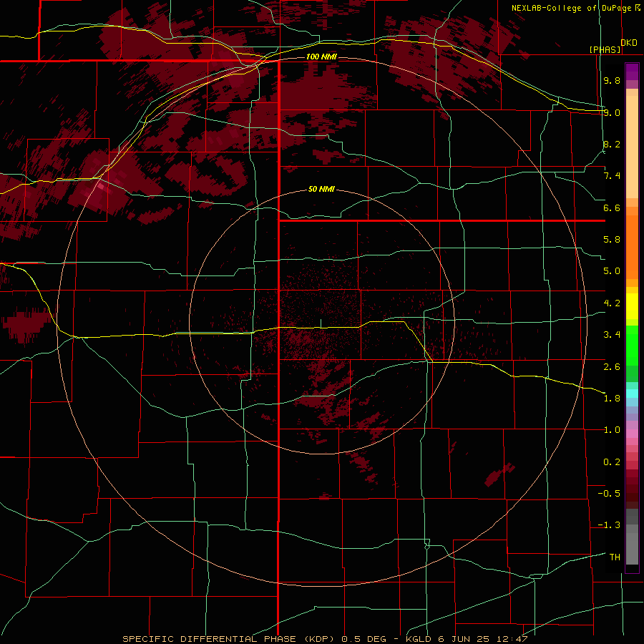Click the TH label on the color scale
This screenshot has width=644, height=644.
click(x=615, y=557)
